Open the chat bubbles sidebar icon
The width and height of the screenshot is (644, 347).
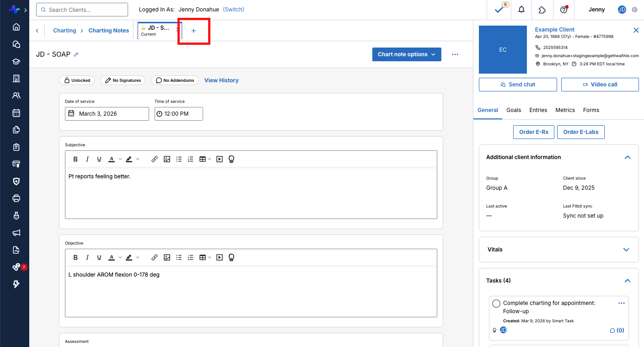16,44
